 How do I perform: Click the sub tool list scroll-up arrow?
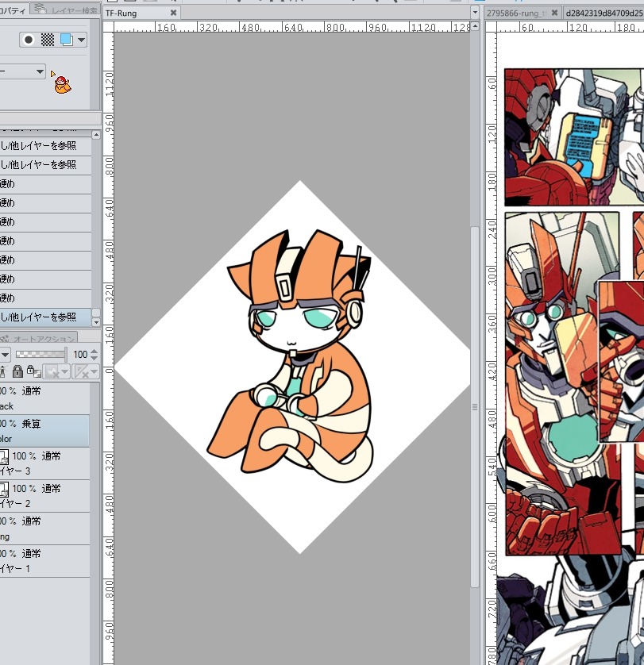point(96,135)
